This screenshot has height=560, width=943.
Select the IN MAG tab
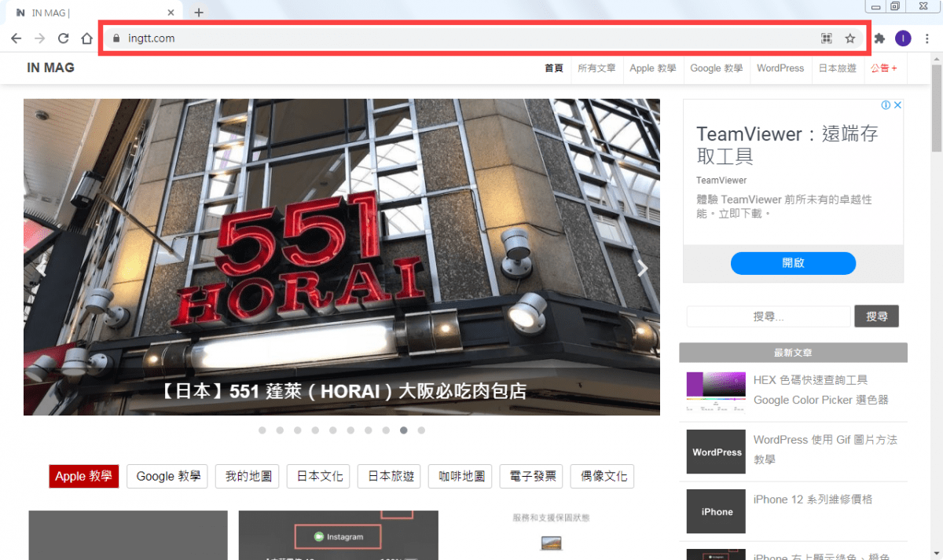pyautogui.click(x=93, y=13)
